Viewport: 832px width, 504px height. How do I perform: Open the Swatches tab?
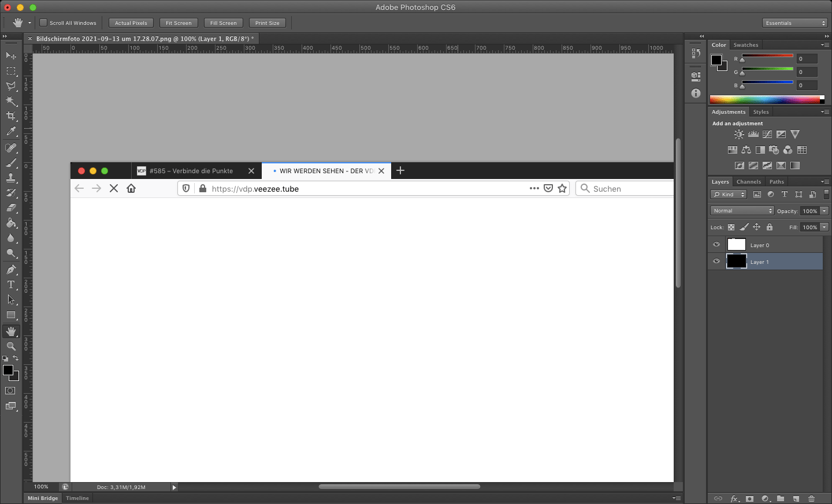(745, 45)
